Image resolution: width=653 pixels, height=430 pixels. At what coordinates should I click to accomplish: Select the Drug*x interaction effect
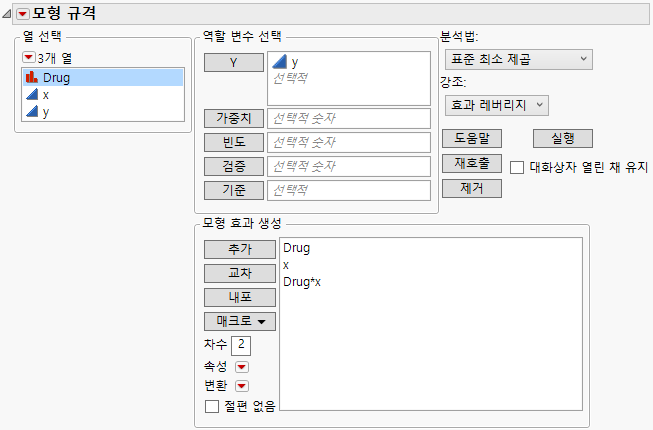point(302,282)
